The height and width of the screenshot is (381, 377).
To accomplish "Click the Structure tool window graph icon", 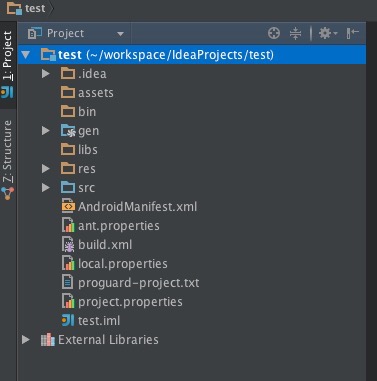I will [x=7, y=193].
